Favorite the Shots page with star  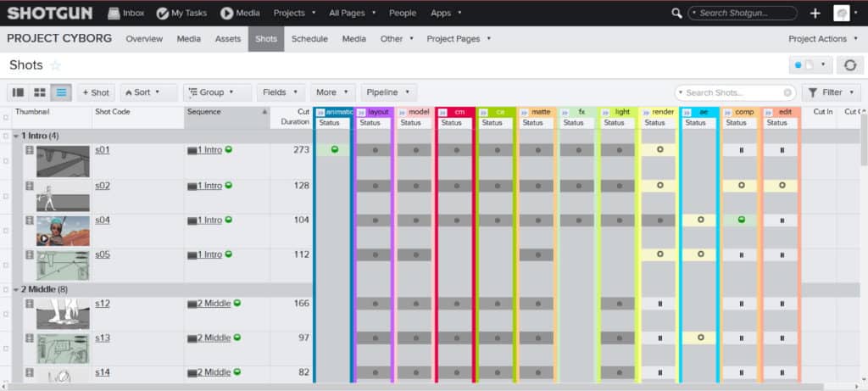coord(55,66)
